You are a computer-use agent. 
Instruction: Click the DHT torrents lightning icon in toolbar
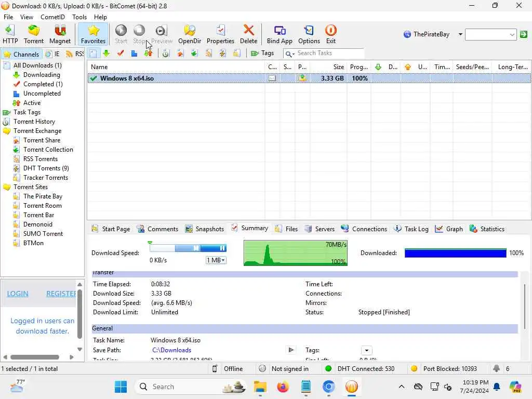222,54
